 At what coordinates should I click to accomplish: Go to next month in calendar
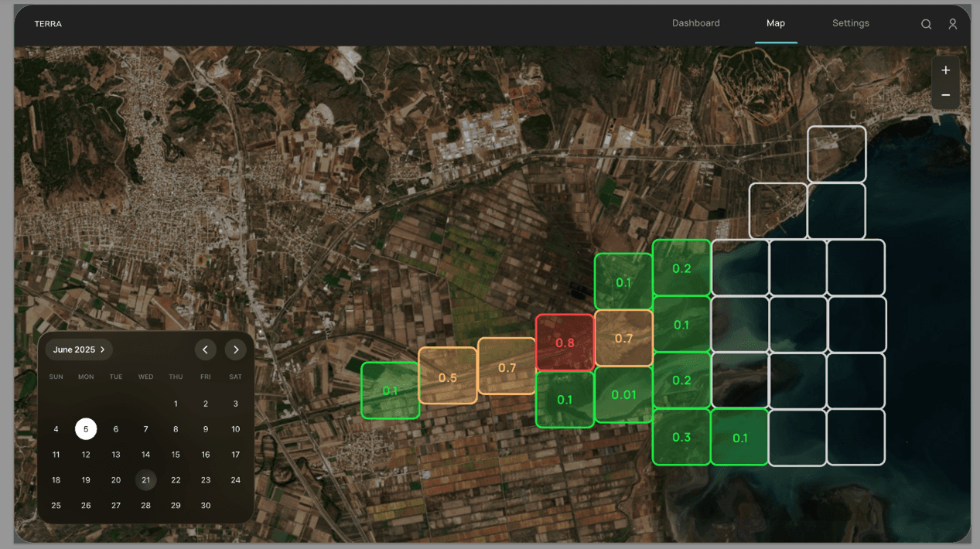coord(236,350)
